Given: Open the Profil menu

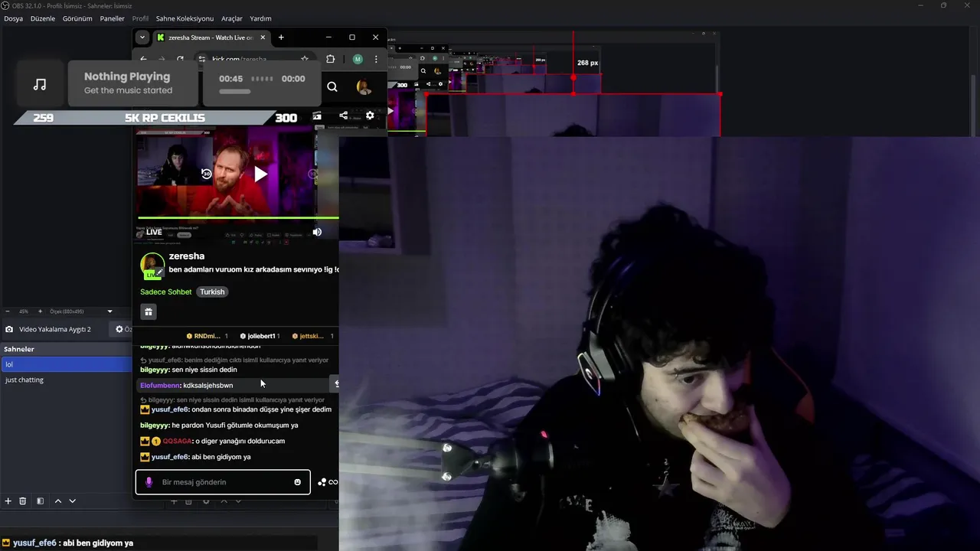Looking at the screenshot, I should click(140, 18).
